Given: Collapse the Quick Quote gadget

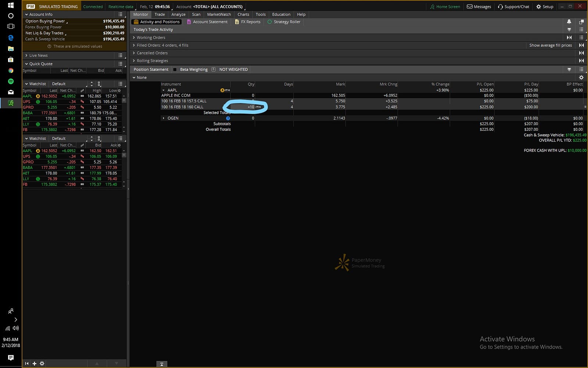Looking at the screenshot, I should [26, 64].
